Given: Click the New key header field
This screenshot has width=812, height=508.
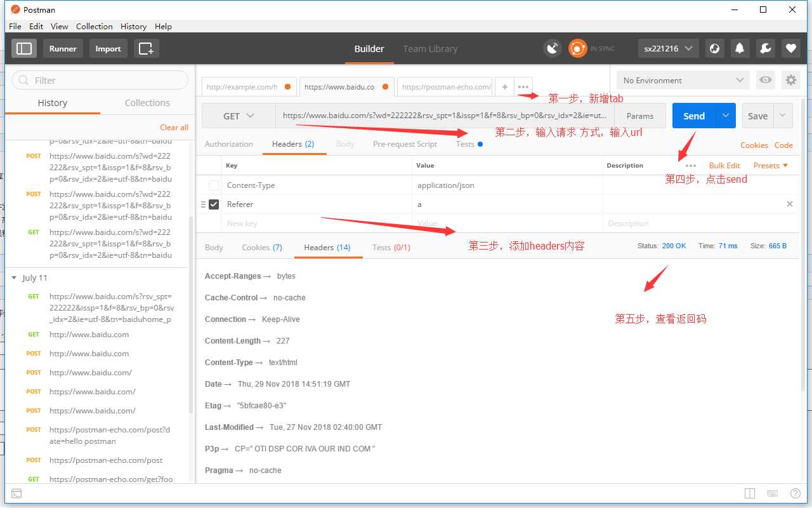Looking at the screenshot, I should [317, 224].
